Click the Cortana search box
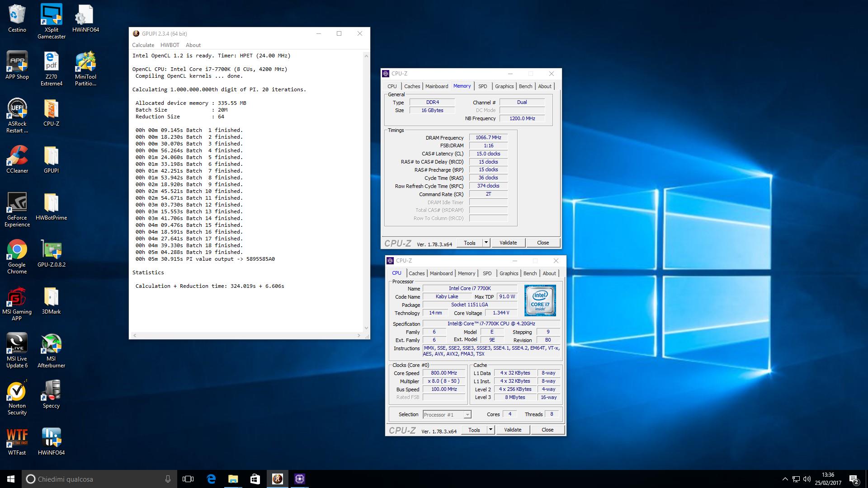This screenshot has width=868, height=488. tap(99, 479)
